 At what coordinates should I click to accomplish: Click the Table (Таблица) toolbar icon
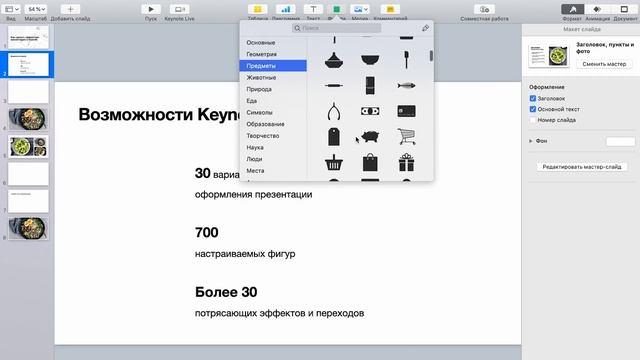click(258, 9)
